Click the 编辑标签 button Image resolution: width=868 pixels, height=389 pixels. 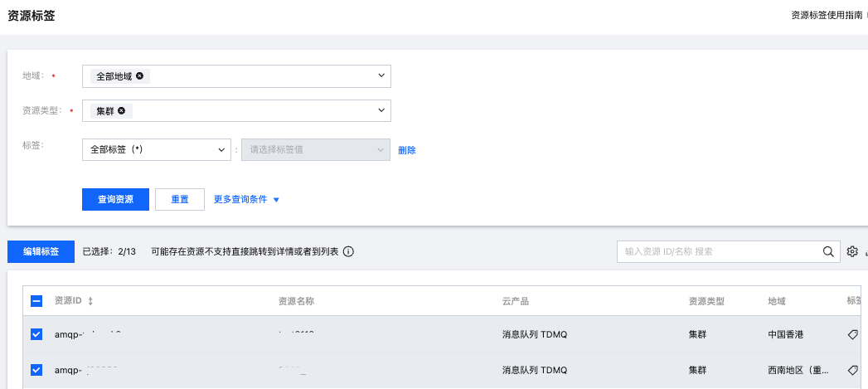pos(41,251)
